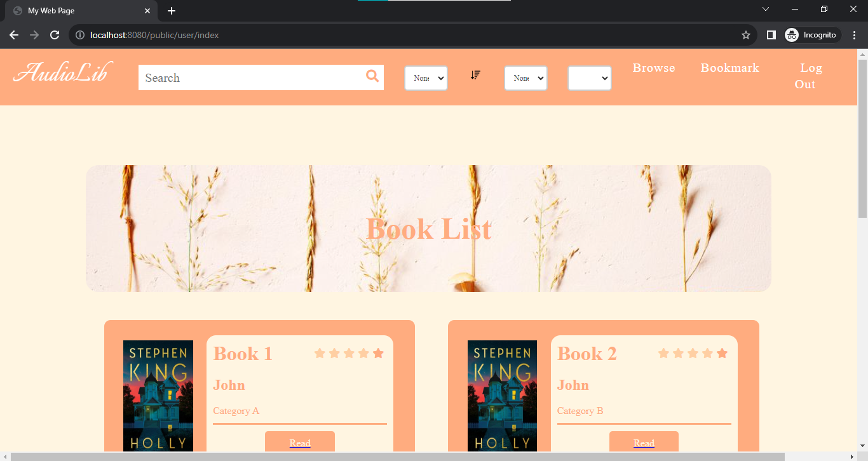Screen dimensions: 868x461
Task: Open first None dropdown beside search
Action: click(426, 78)
